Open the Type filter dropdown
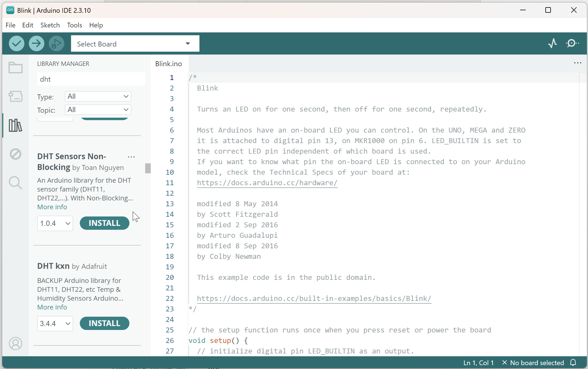Viewport: 588px width, 369px height. (98, 96)
